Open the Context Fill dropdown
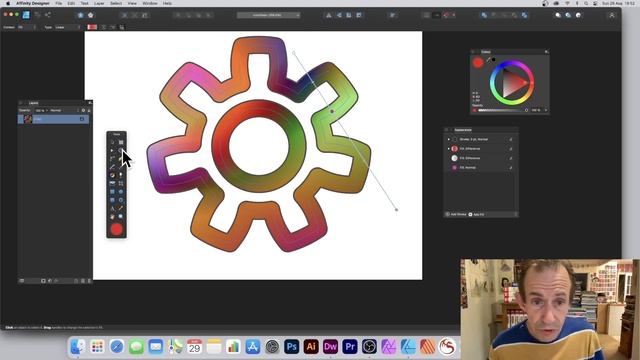This screenshot has height=360, width=640. [x=27, y=27]
